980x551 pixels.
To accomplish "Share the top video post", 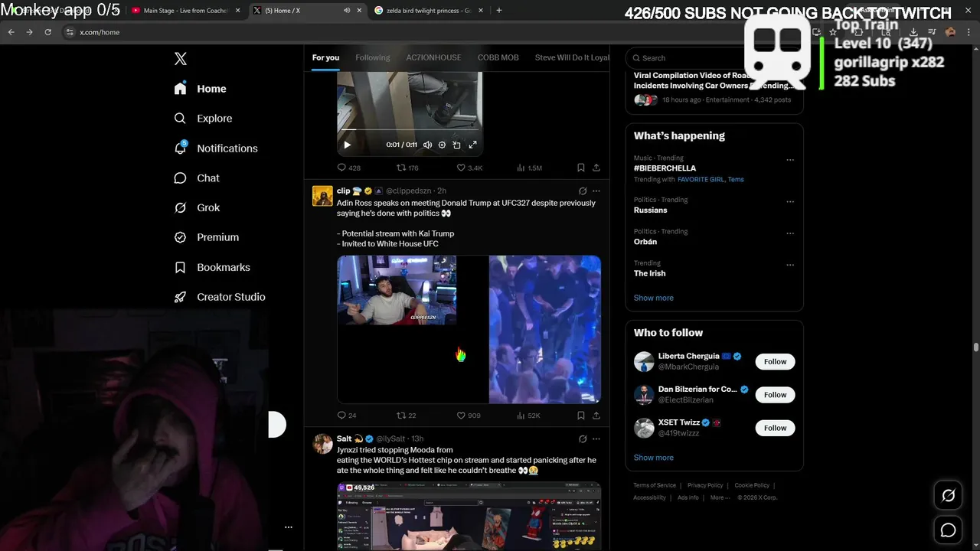I will pyautogui.click(x=596, y=168).
